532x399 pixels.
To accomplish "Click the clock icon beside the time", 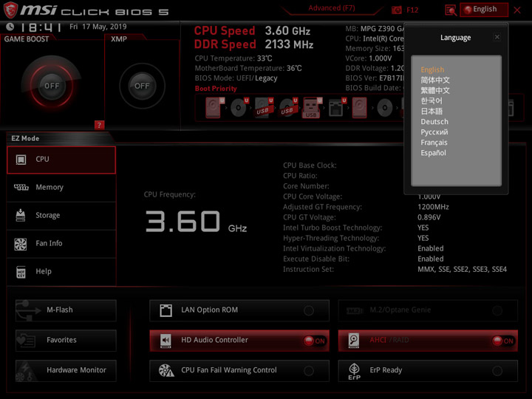I will pyautogui.click(x=10, y=27).
